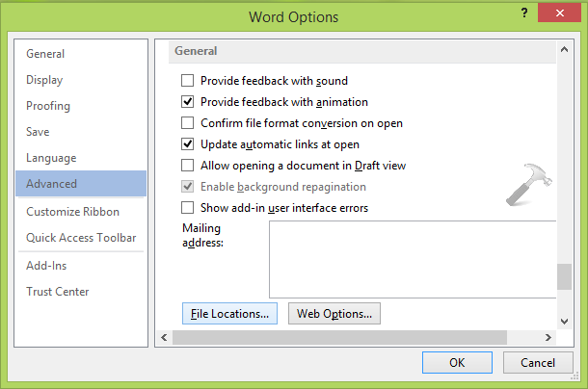Open Language preferences
The width and height of the screenshot is (588, 389).
click(x=81, y=158)
